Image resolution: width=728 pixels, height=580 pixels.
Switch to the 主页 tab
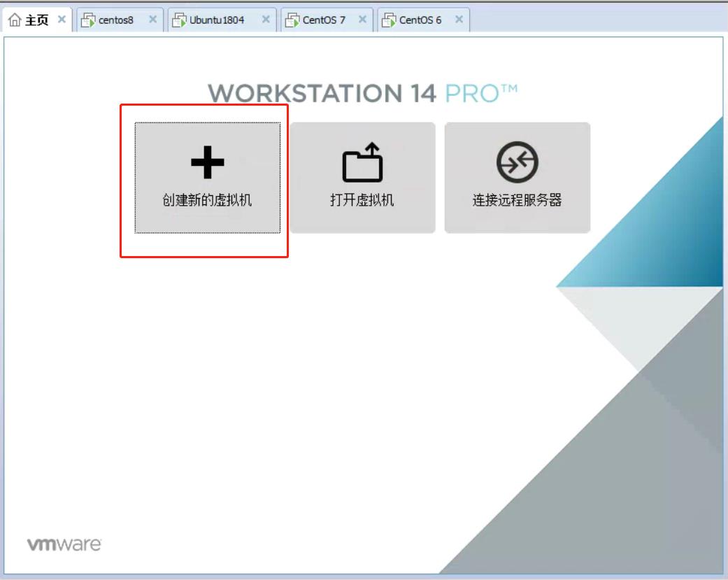[37, 20]
